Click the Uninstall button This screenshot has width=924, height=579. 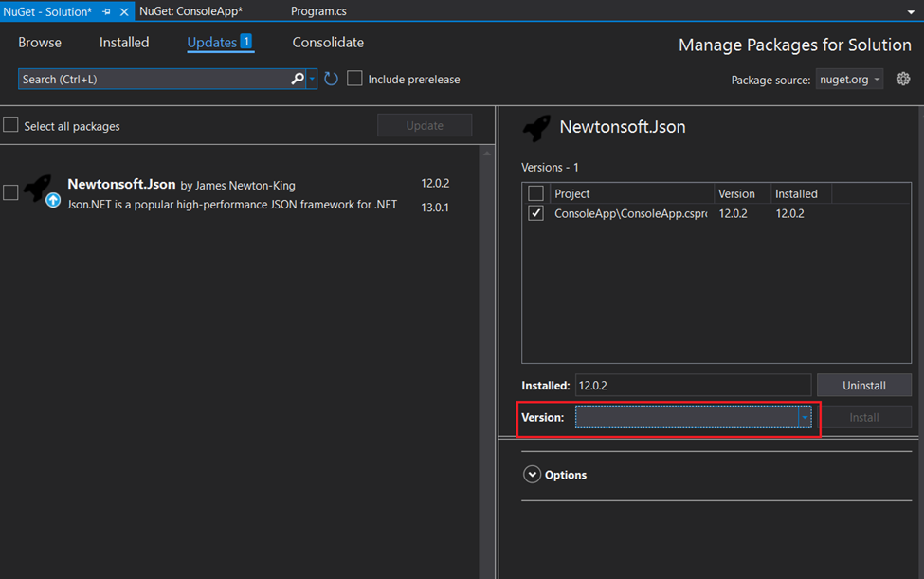coord(863,385)
